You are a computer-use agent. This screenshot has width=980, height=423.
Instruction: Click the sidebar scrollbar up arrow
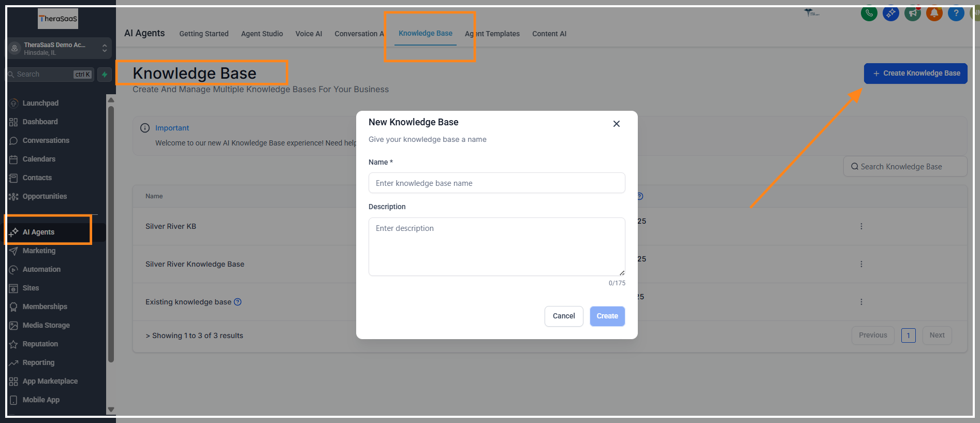(x=111, y=100)
